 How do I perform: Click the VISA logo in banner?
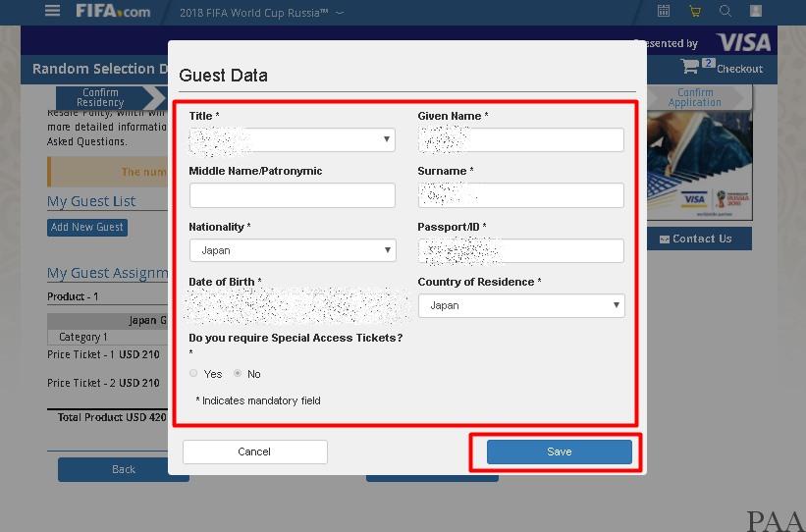[x=743, y=42]
